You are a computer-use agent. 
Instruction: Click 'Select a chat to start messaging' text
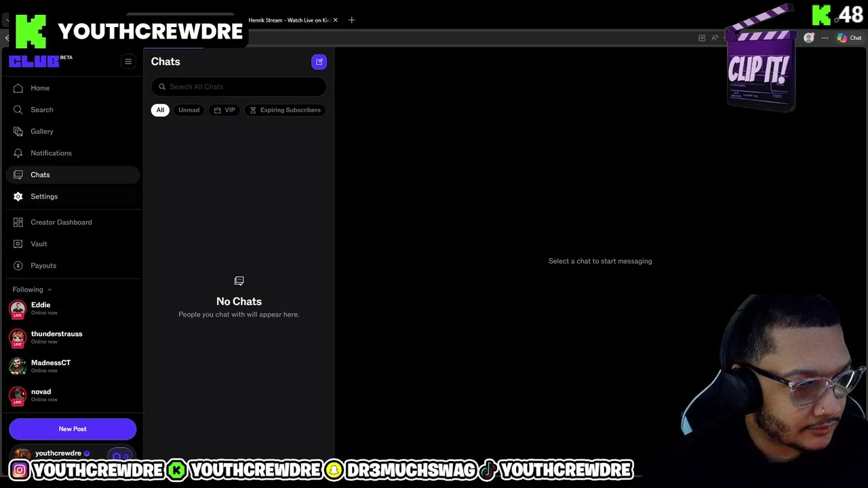[x=600, y=261]
